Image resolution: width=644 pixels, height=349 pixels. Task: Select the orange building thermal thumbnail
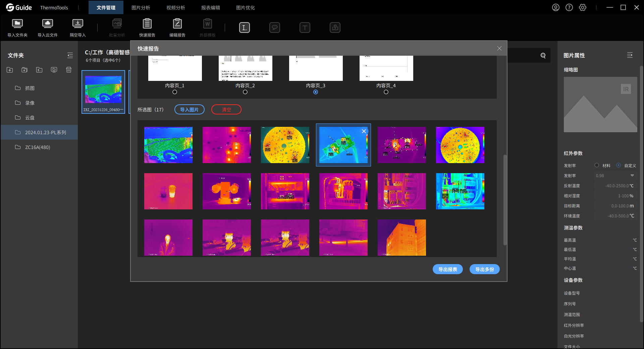click(402, 238)
